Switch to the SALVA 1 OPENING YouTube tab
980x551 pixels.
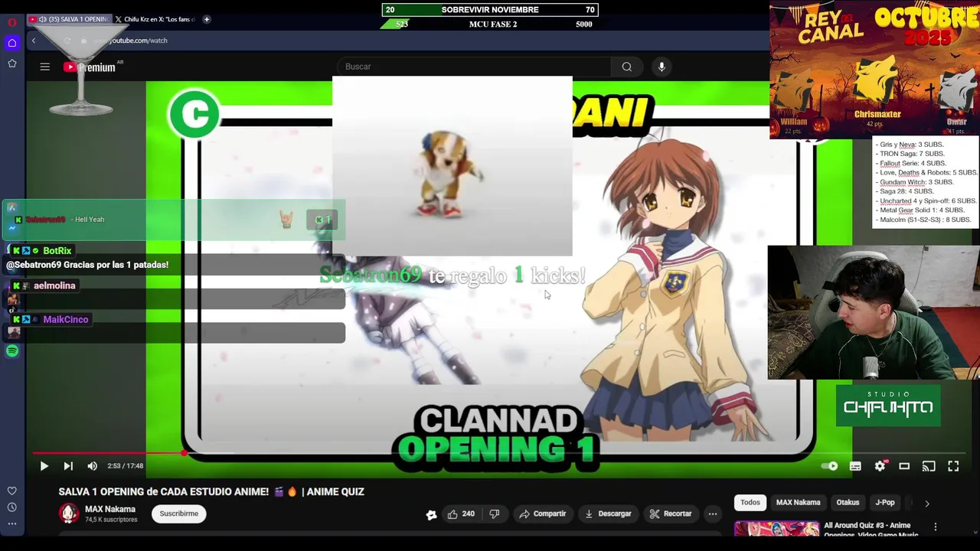pos(69,19)
